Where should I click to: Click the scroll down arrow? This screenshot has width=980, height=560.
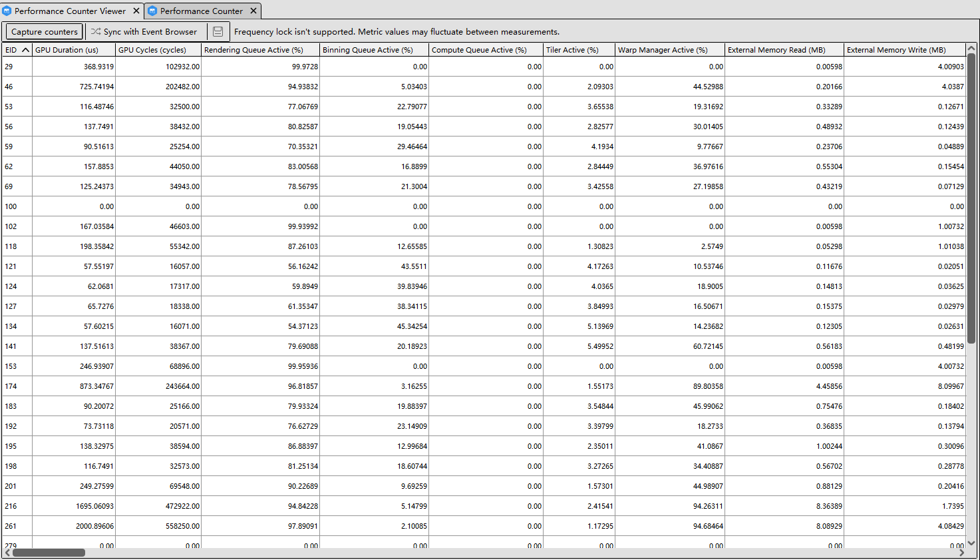click(x=971, y=543)
